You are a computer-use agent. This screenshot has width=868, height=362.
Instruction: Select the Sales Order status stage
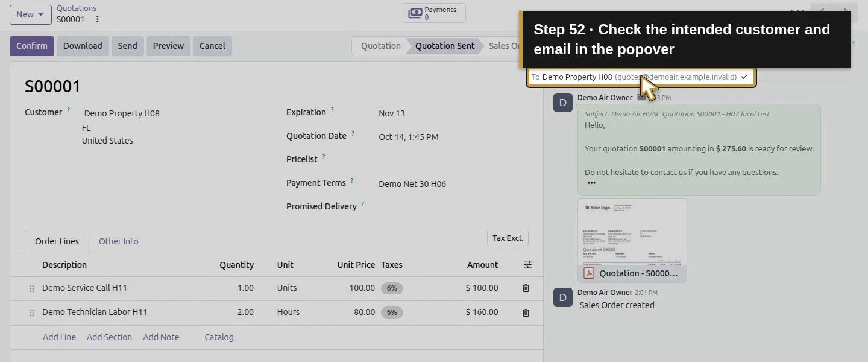[x=504, y=46]
